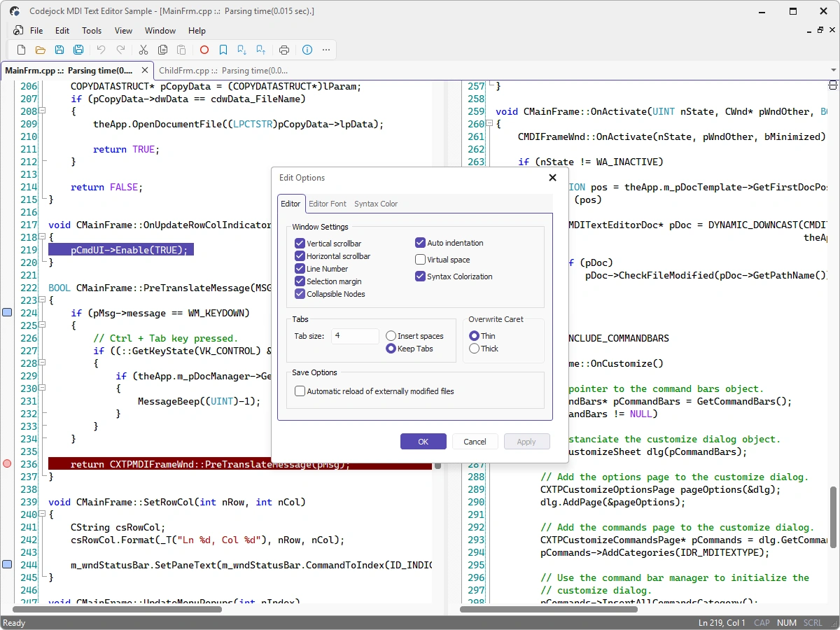Image resolution: width=840 pixels, height=630 pixels.
Task: Select Thick overwrite caret
Action: pyautogui.click(x=474, y=349)
